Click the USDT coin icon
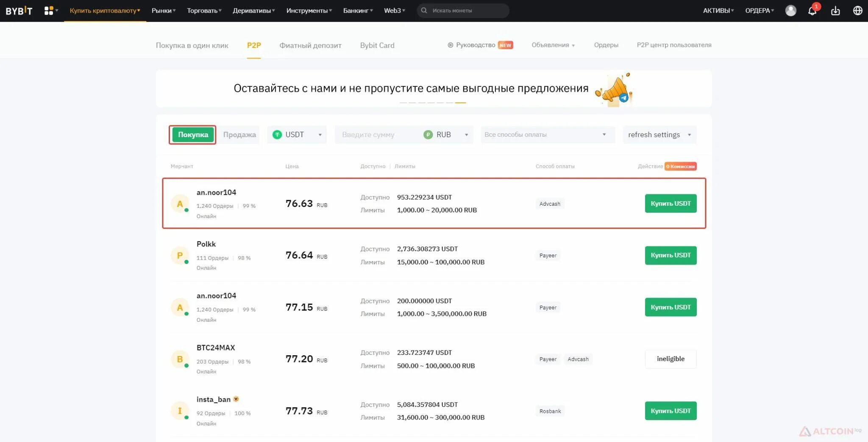Image resolution: width=868 pixels, height=442 pixels. pos(277,135)
